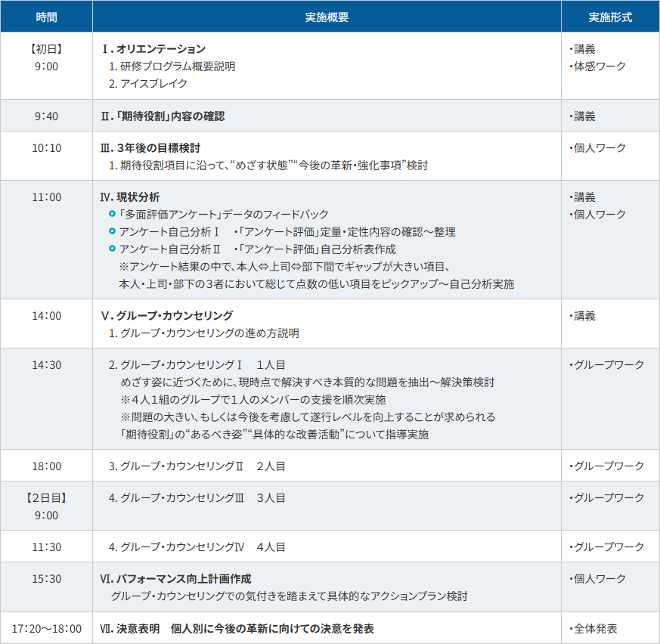Select the 【初日】 time label
The width and height of the screenshot is (660, 644).
46,49
